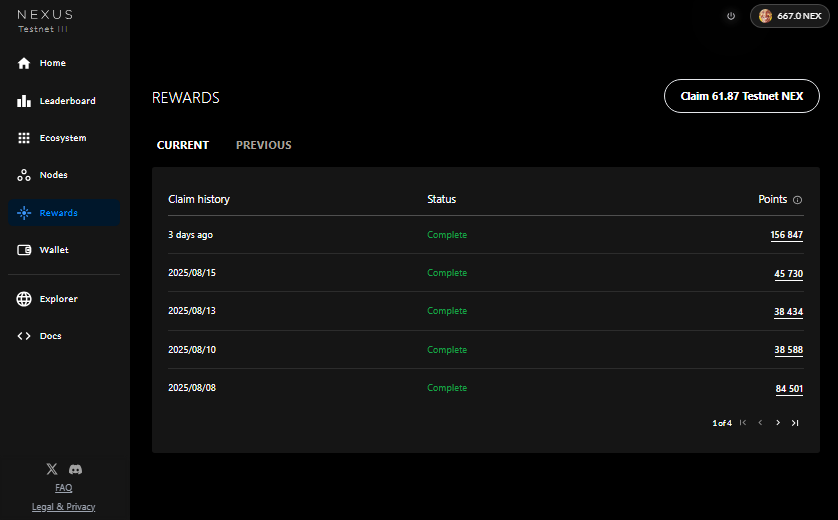838x520 pixels.
Task: Click the NEXUS Testnet III logo
Action: [45, 21]
